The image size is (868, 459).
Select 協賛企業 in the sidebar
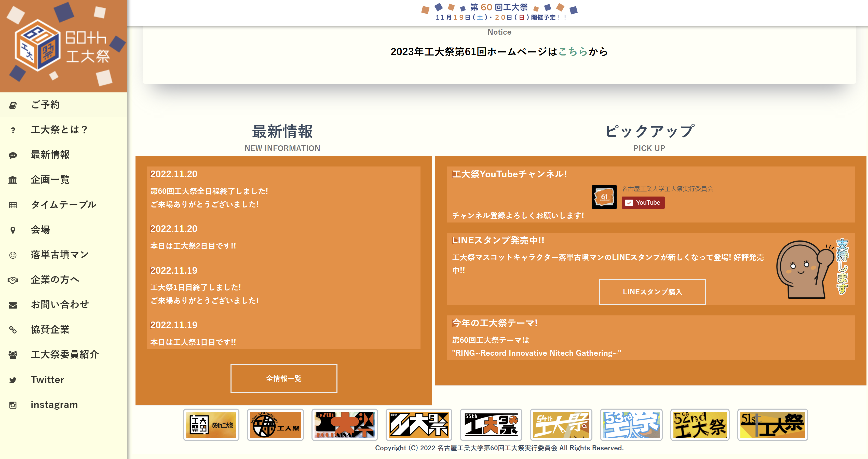(50, 329)
